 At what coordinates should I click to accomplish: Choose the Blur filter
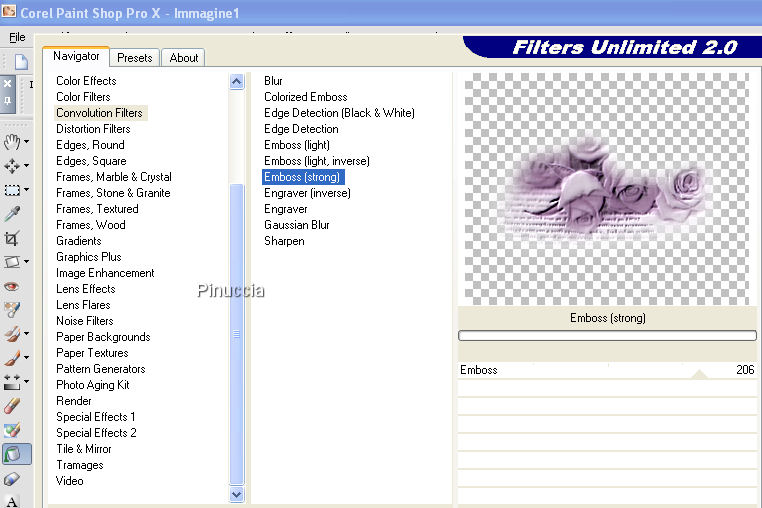tap(273, 81)
